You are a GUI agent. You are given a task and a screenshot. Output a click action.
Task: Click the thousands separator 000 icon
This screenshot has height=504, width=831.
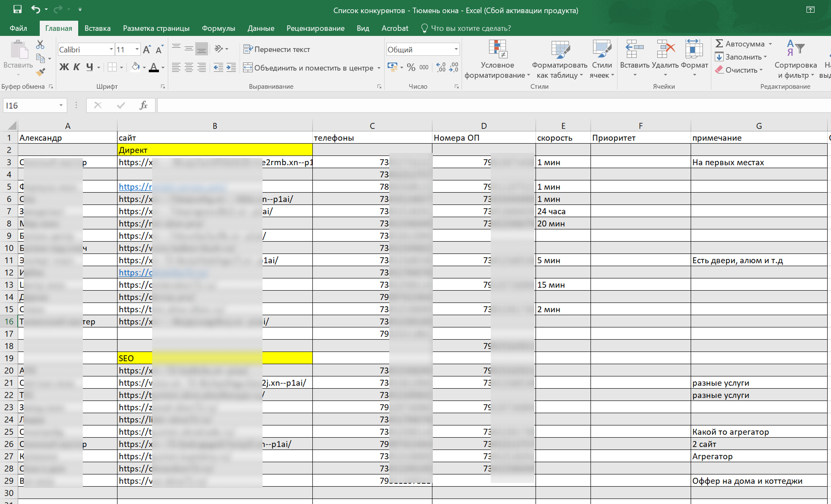(424, 67)
